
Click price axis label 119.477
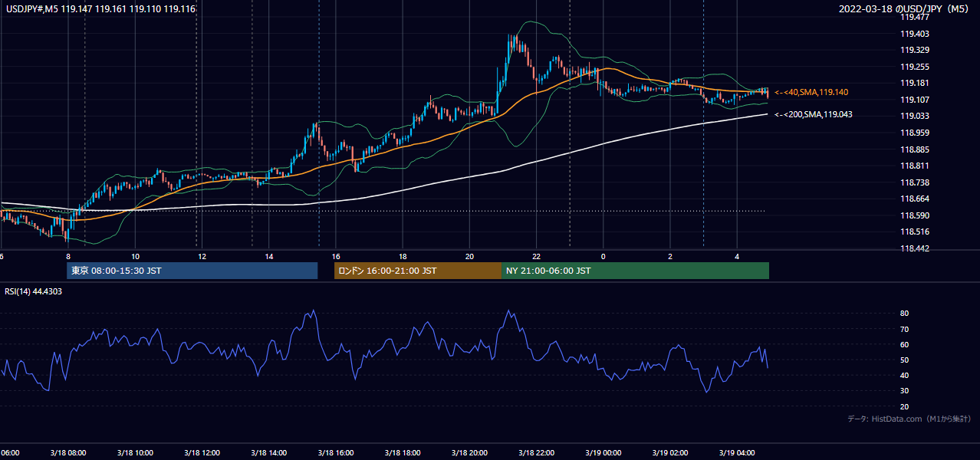click(914, 17)
